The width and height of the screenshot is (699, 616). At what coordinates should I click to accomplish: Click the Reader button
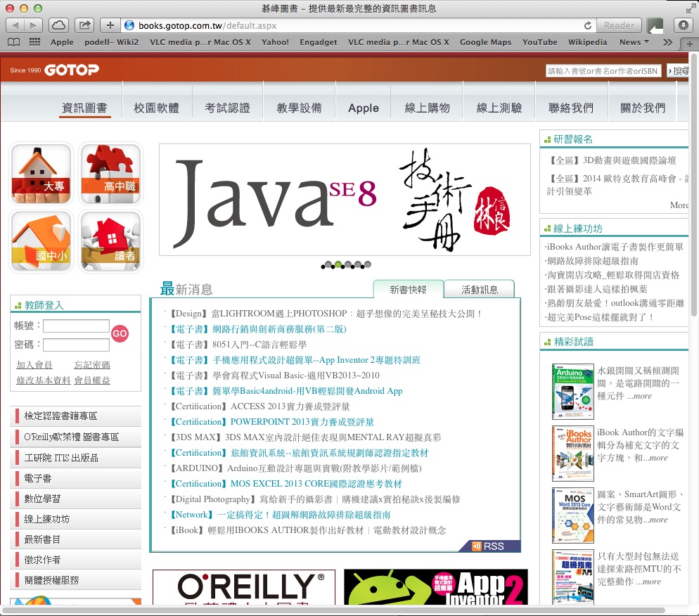(x=620, y=25)
